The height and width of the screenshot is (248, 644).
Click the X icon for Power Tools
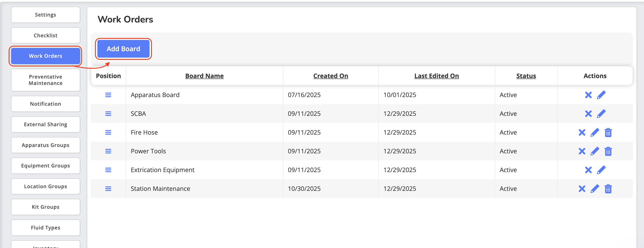(582, 151)
